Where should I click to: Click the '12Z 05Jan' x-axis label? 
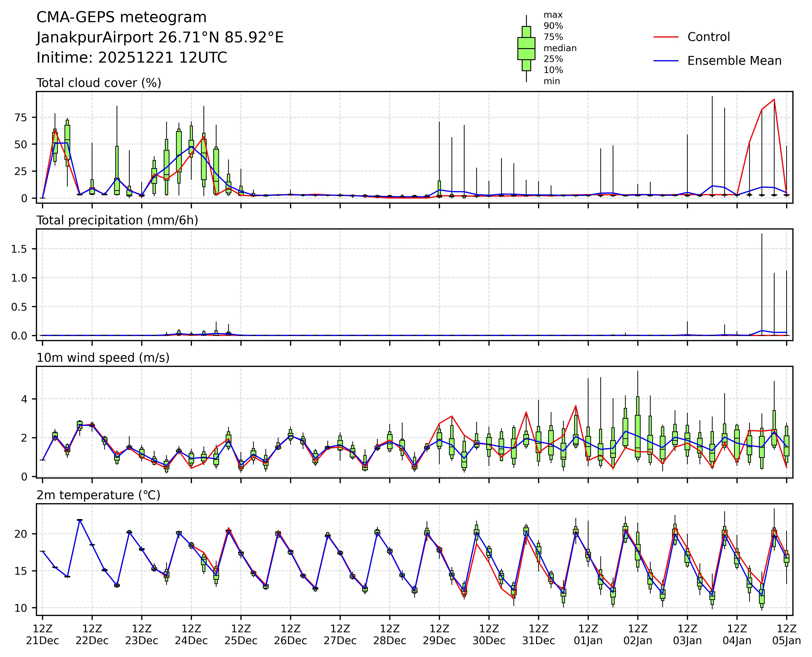[x=786, y=635]
